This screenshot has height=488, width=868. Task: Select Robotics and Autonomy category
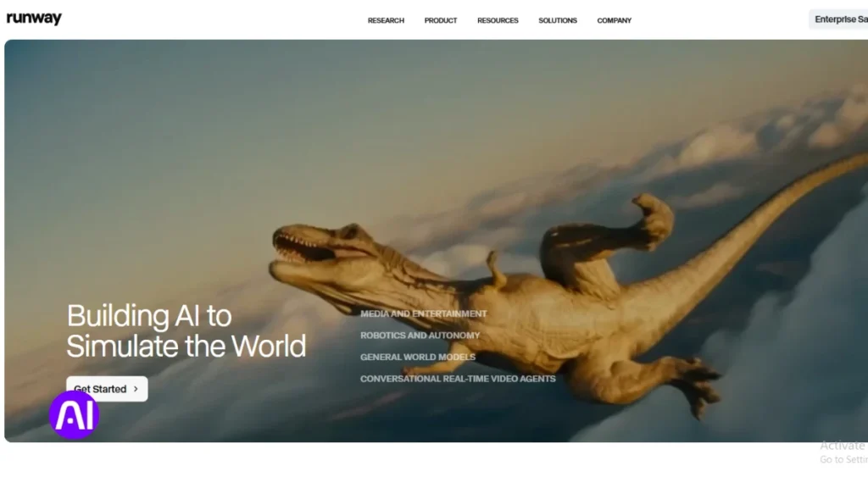pyautogui.click(x=420, y=335)
